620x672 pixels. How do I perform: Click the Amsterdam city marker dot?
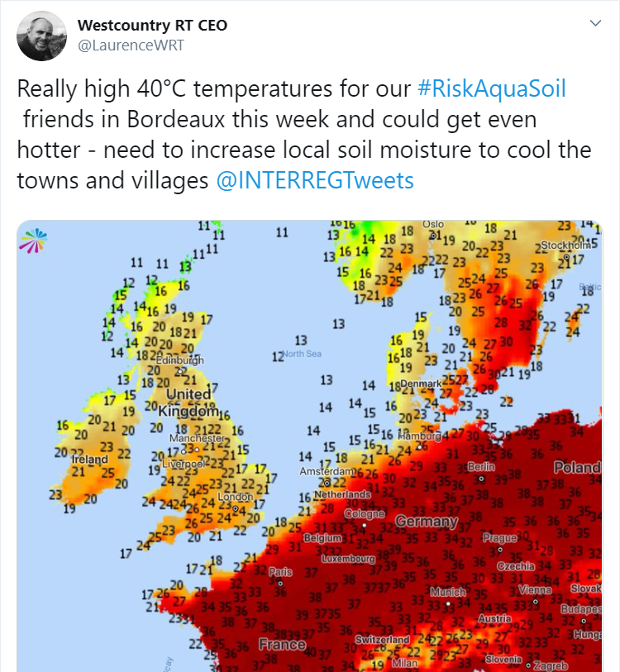[x=326, y=482]
